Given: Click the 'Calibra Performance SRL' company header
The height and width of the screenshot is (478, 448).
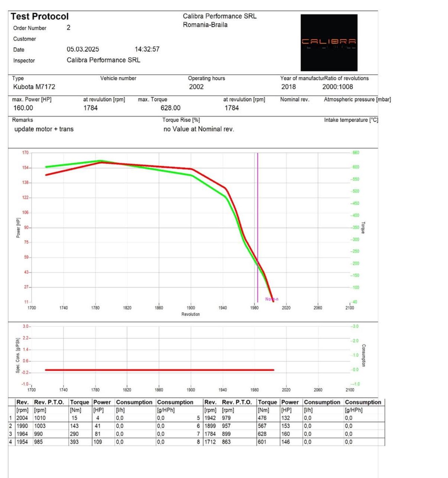Looking at the screenshot, I should [x=220, y=16].
